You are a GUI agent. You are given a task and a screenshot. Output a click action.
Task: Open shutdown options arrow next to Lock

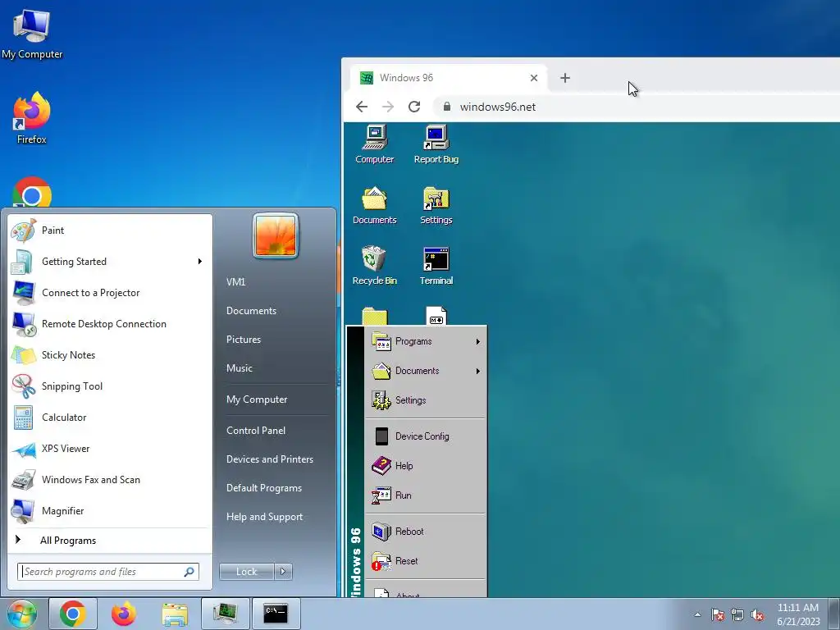click(283, 572)
